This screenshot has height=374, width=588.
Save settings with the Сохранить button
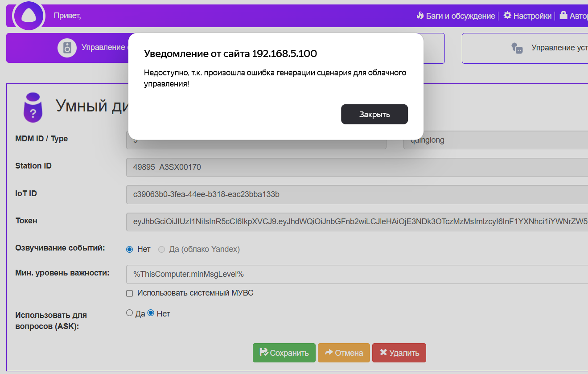coord(284,353)
